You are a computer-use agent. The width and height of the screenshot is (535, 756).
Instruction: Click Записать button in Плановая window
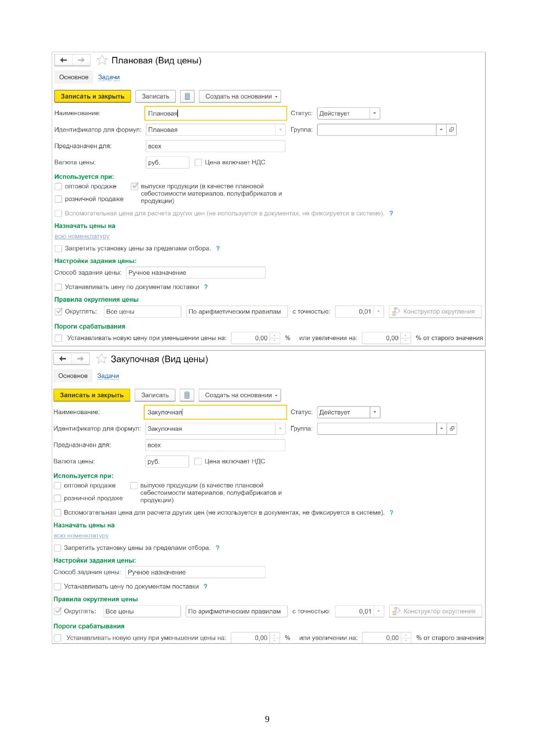click(x=156, y=97)
